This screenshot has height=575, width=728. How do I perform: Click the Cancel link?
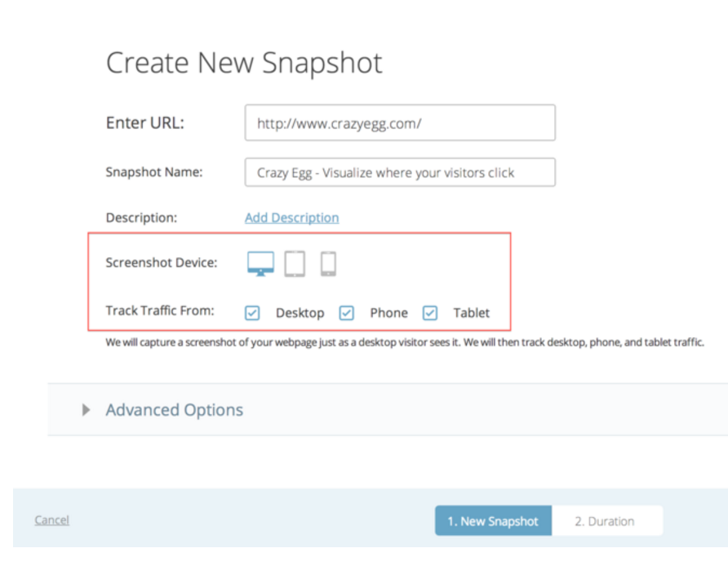[51, 520]
